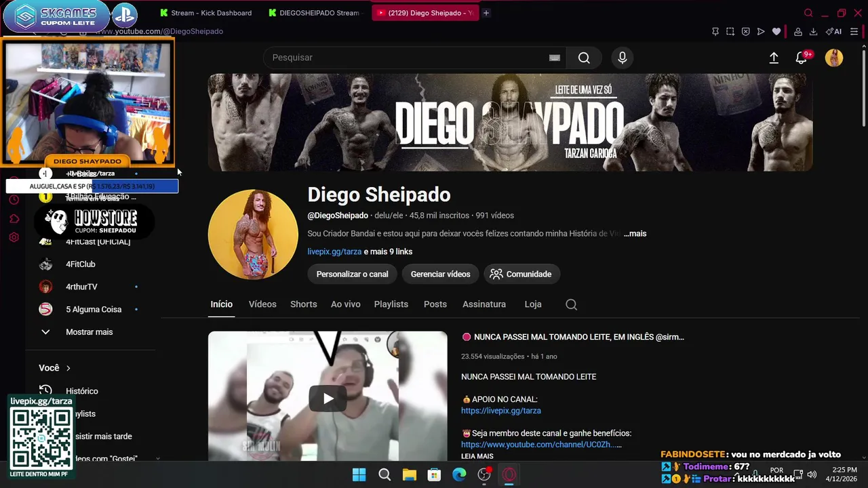Open the account avatar menu at top right
Screen dimensions: 868x488
(834, 58)
